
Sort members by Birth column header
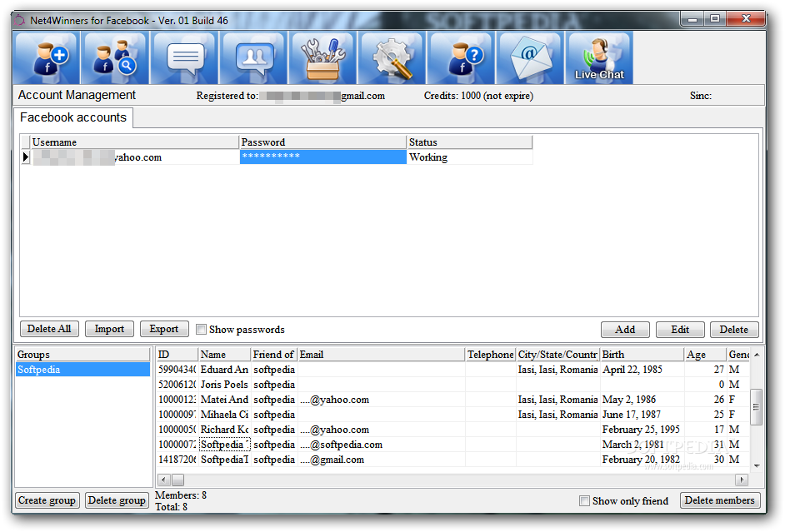click(642, 355)
